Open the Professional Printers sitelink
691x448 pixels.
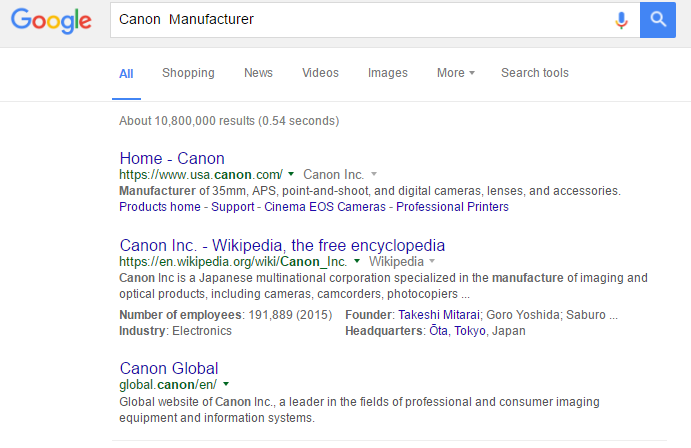(452, 207)
